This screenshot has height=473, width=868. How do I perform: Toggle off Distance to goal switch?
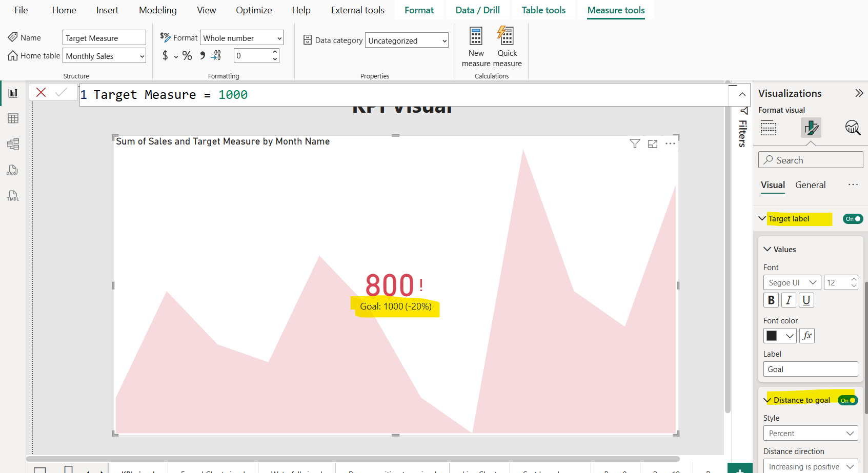847,400
